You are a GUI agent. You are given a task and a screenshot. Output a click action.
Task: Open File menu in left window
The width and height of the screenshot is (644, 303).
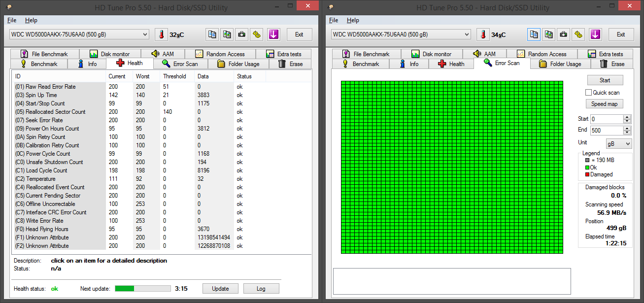click(x=12, y=20)
